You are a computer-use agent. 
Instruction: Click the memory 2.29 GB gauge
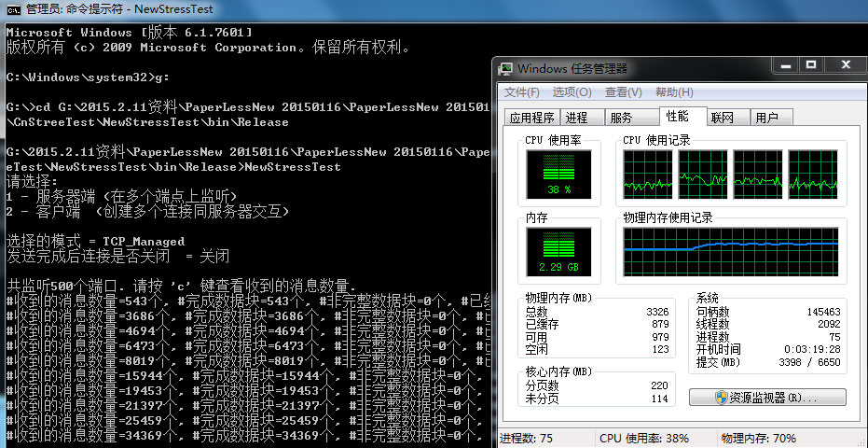(x=559, y=252)
